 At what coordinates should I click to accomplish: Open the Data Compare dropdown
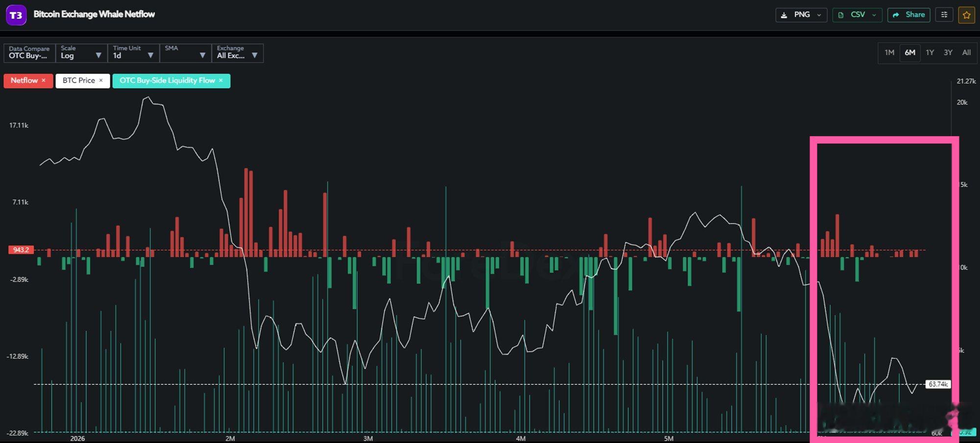[29, 53]
